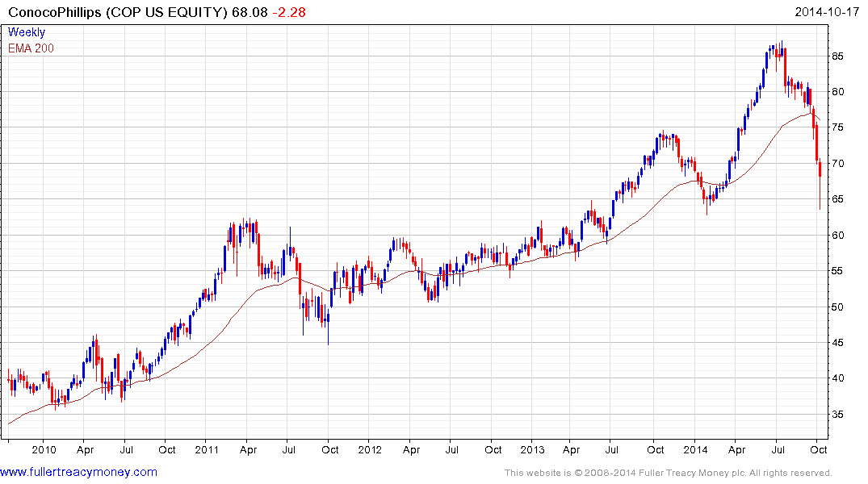This screenshot has height=484, width=868.
Task: Click the 85 price axis label
Action: click(x=837, y=56)
